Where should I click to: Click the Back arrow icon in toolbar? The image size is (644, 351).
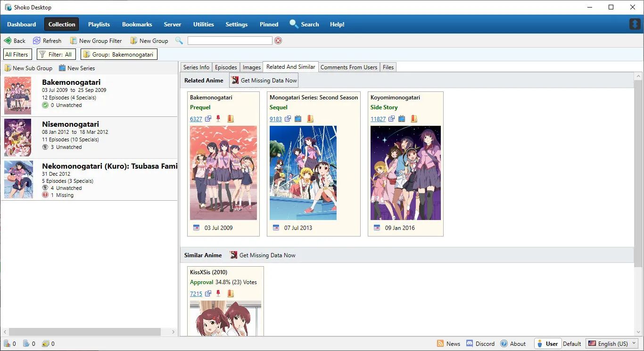tap(8, 41)
